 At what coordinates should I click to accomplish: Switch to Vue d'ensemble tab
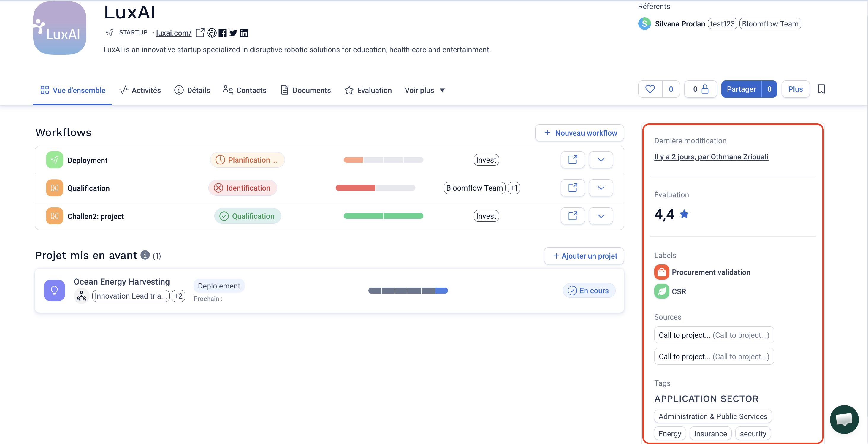point(72,90)
